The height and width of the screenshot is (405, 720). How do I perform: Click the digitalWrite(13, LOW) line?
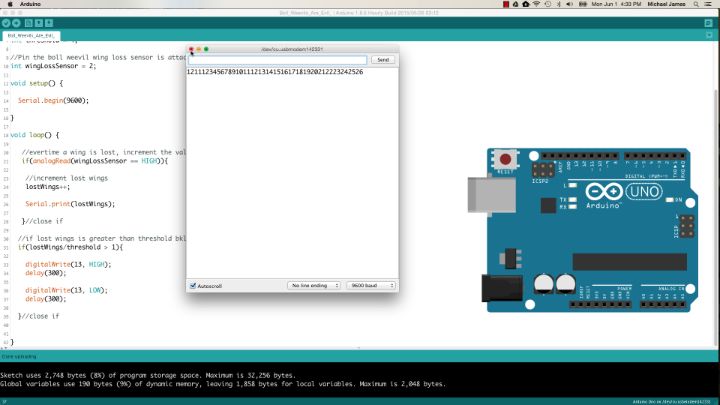pyautogui.click(x=67, y=290)
